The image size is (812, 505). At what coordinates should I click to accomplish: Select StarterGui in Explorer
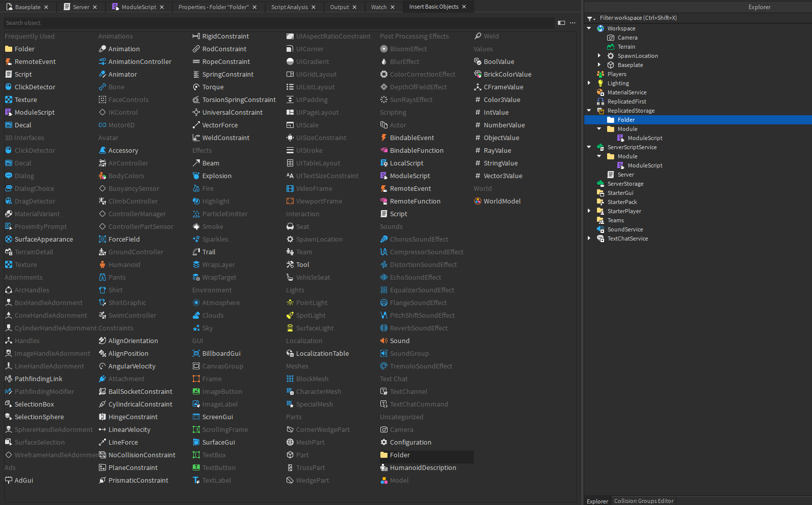click(x=620, y=193)
